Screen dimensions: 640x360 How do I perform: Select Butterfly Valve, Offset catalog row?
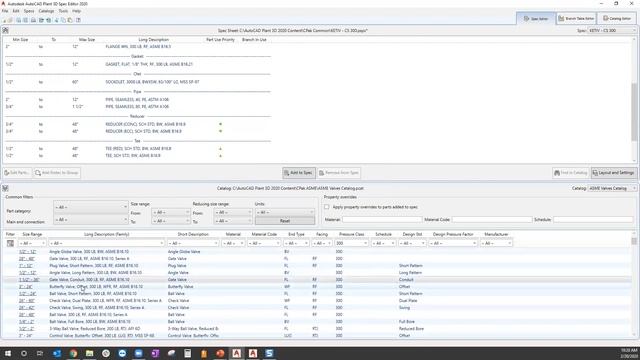click(x=316, y=287)
